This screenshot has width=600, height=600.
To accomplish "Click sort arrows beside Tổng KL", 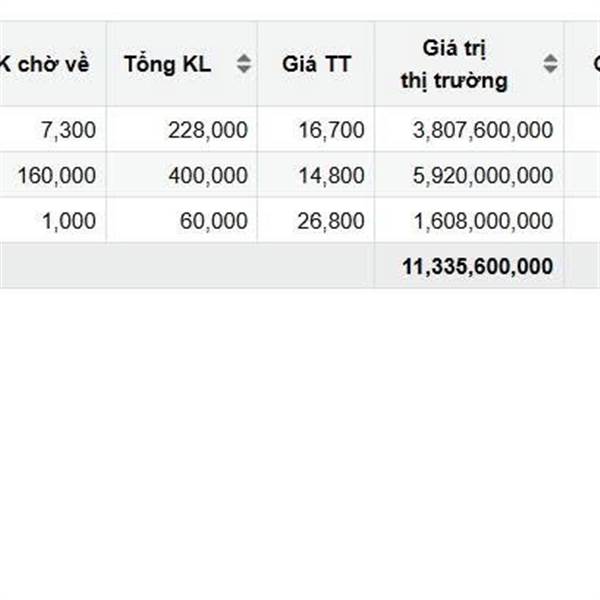I will point(244,64).
